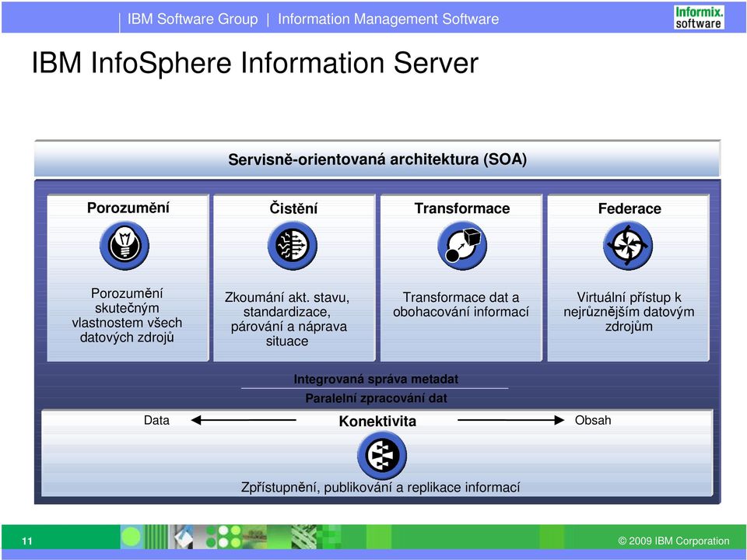Select the Čistění heading

[x=293, y=208]
